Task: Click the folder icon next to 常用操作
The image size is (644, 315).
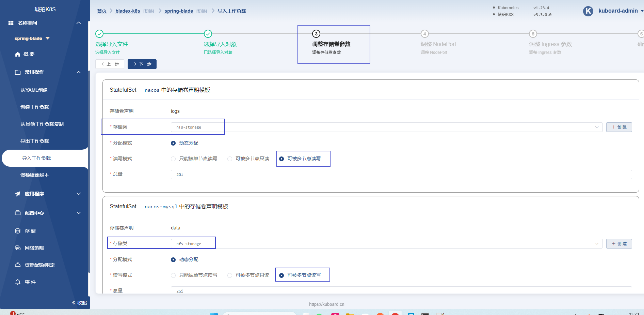Action: (x=18, y=72)
